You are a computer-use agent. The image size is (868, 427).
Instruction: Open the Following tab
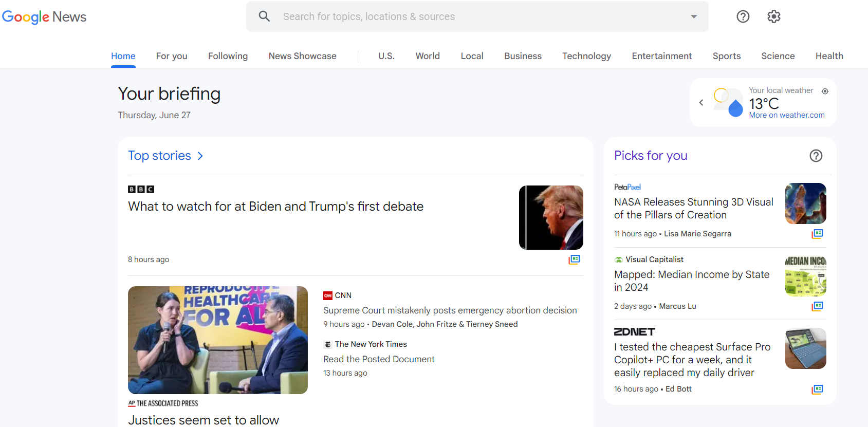click(228, 56)
